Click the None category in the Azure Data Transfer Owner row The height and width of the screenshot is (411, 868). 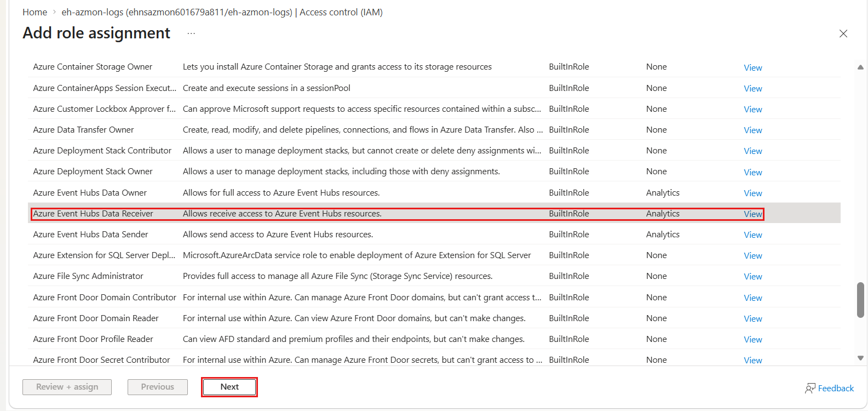pos(657,129)
